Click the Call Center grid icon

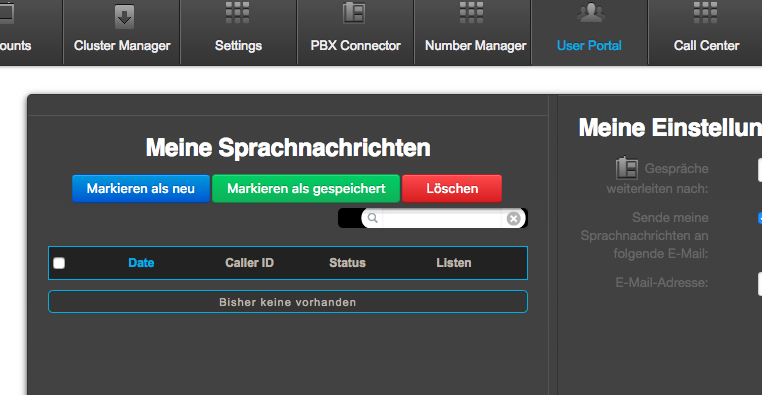point(706,13)
